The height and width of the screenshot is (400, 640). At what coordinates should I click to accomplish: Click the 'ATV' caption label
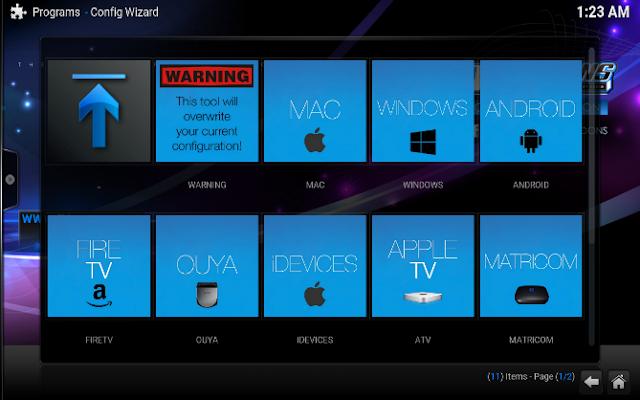click(423, 340)
